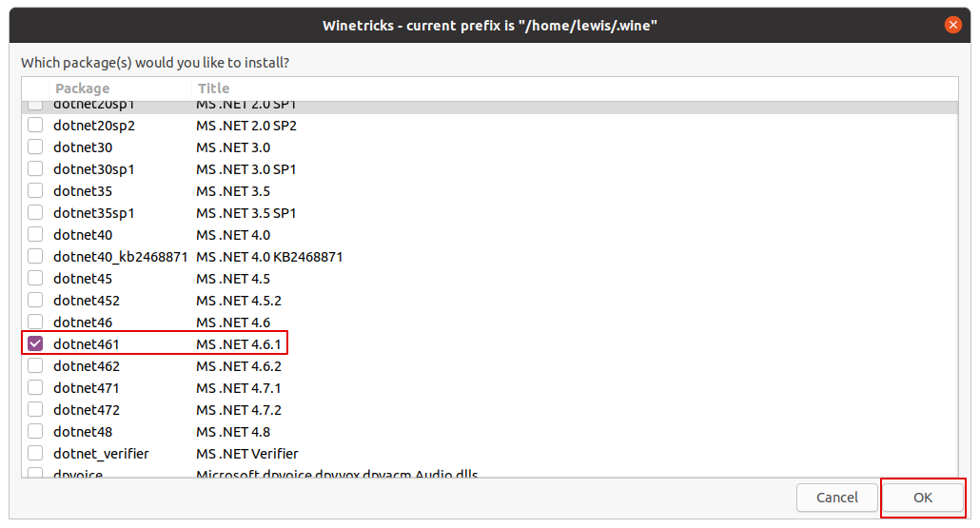Enable the dotnet472 checkbox

pos(35,409)
